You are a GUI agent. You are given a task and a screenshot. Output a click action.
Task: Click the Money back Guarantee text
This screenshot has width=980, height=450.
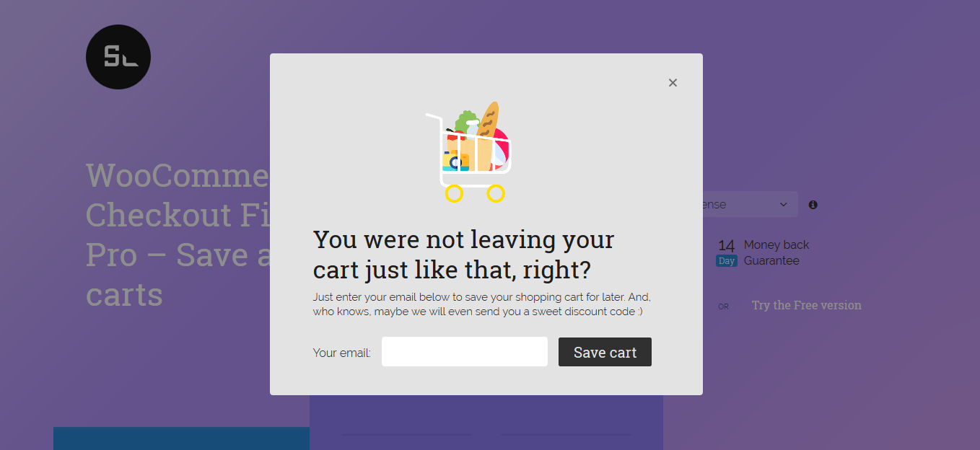click(x=776, y=253)
